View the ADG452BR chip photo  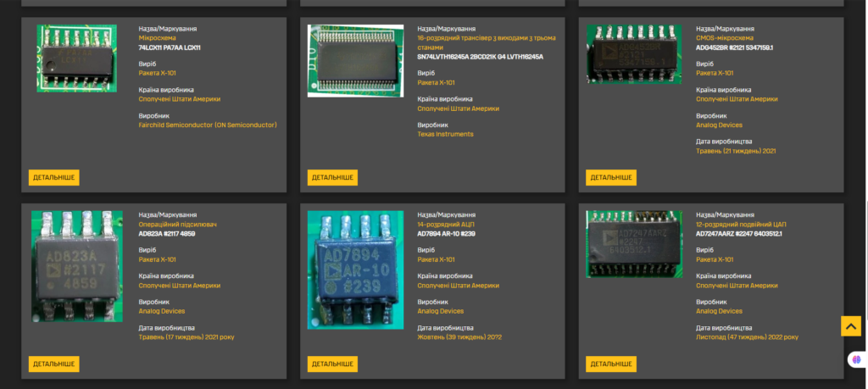click(634, 54)
